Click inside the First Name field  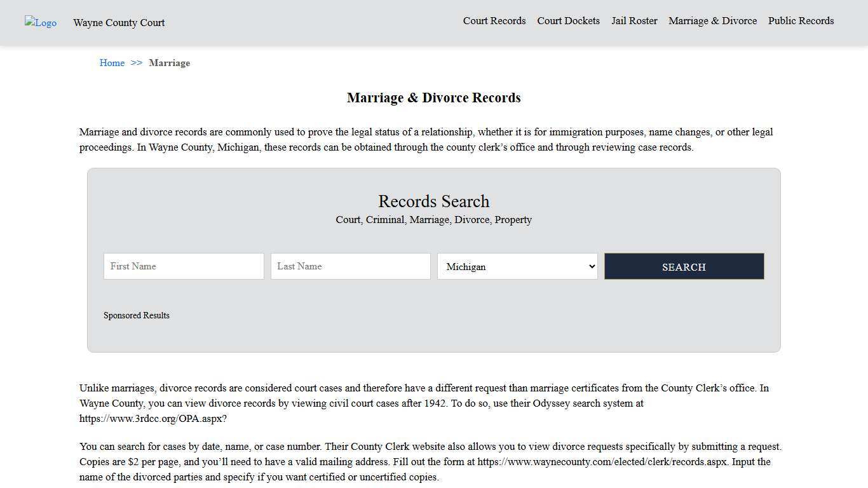tap(183, 266)
